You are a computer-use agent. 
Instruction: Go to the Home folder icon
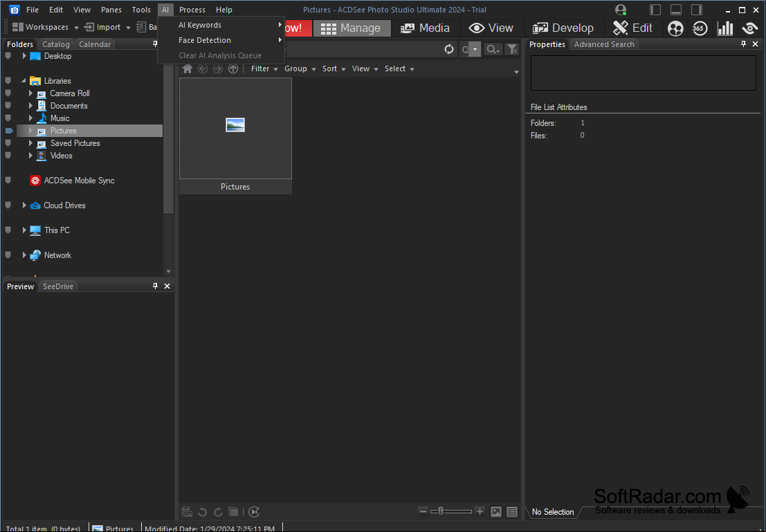[188, 69]
